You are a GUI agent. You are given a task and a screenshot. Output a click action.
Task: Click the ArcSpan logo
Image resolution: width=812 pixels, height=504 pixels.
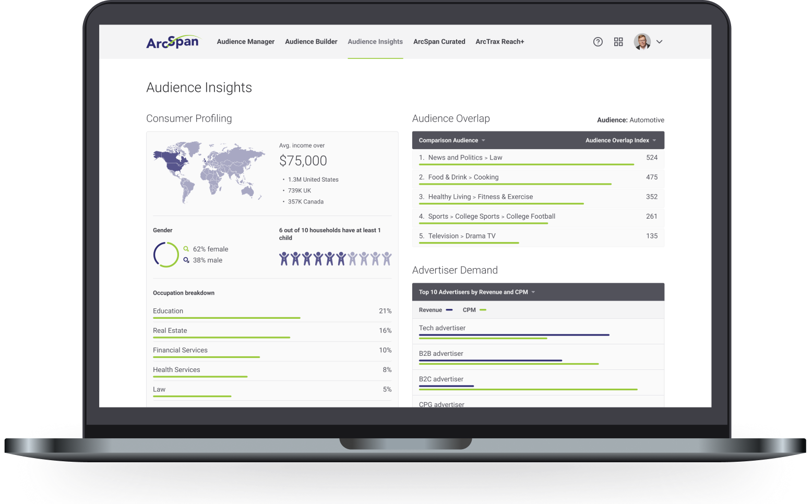coord(172,42)
